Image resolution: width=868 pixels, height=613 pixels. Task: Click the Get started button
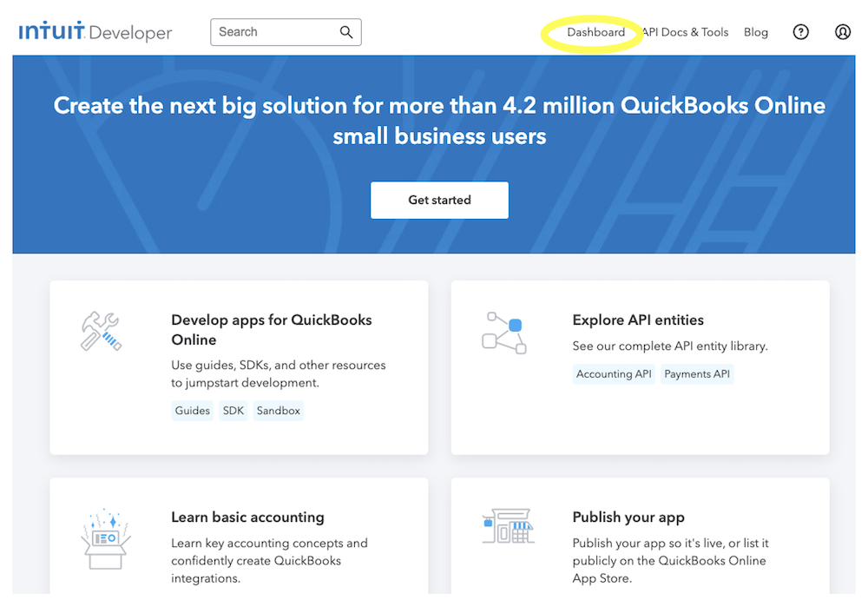coord(439,200)
